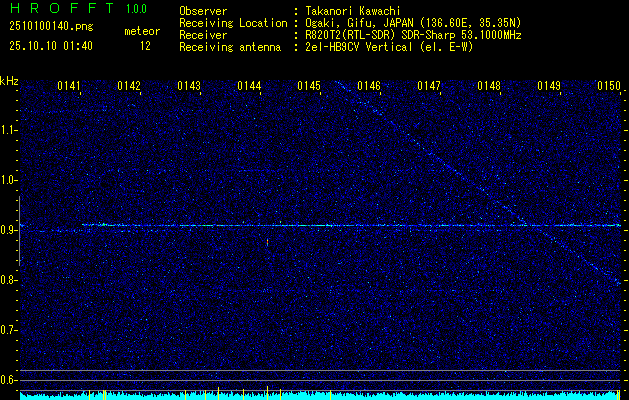
Task: Click the Observer field label
Action: click(203, 11)
